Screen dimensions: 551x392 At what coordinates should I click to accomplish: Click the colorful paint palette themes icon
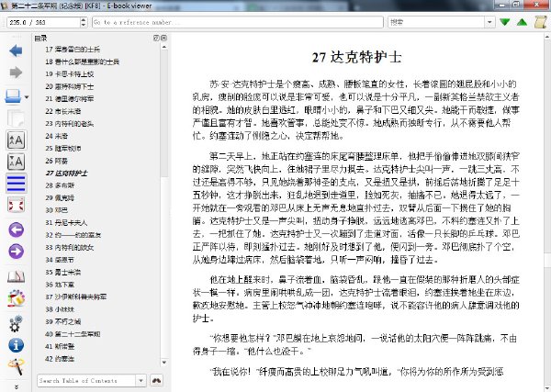coord(16,298)
